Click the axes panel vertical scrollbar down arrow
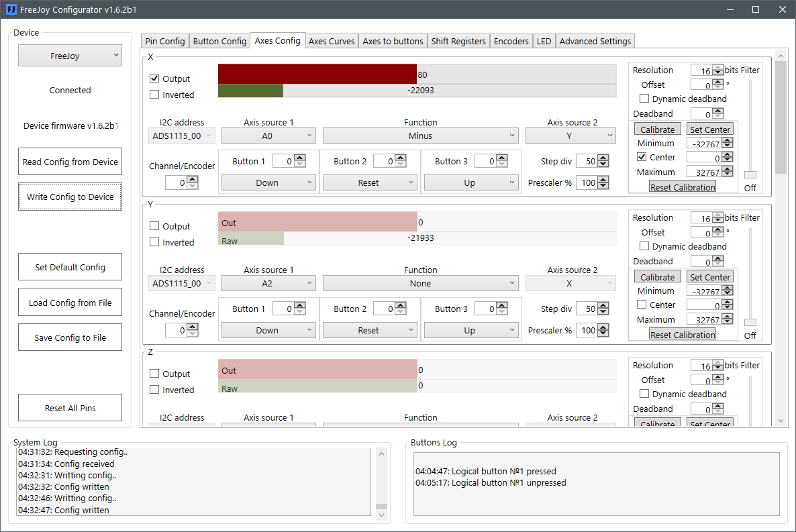This screenshot has width=796, height=532. 781,421
